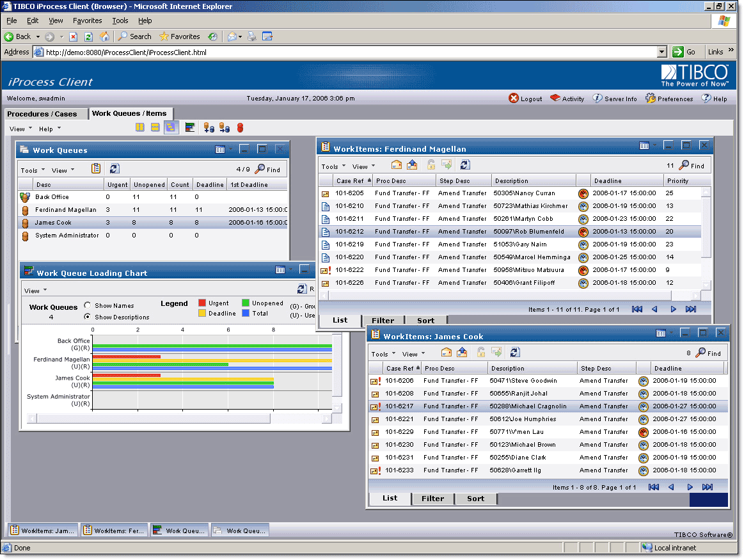Open the Tools dropdown in Work Queues panel
This screenshot has height=560, width=744.
pos(33,170)
